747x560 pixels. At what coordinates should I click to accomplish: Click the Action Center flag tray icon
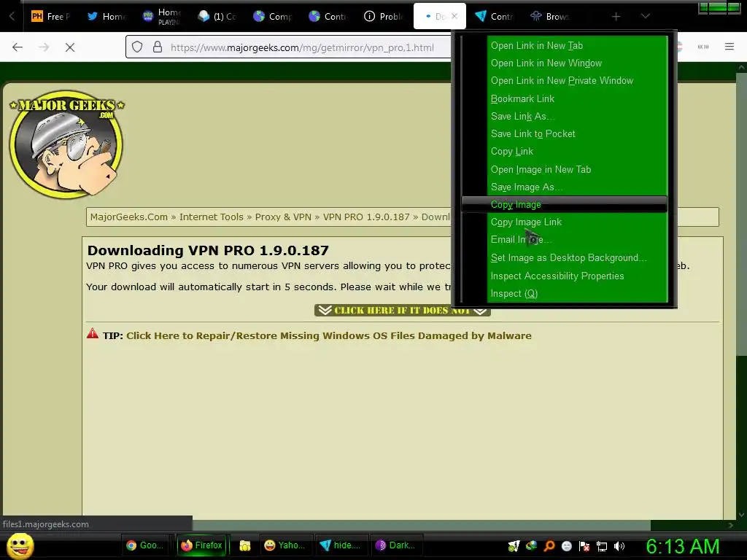584,546
